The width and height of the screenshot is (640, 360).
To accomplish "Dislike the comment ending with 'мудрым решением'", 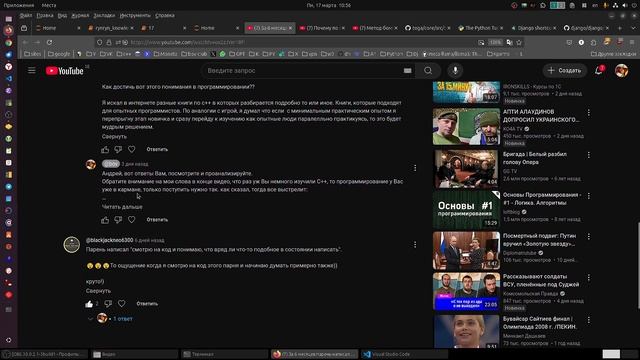I will [x=118, y=149].
